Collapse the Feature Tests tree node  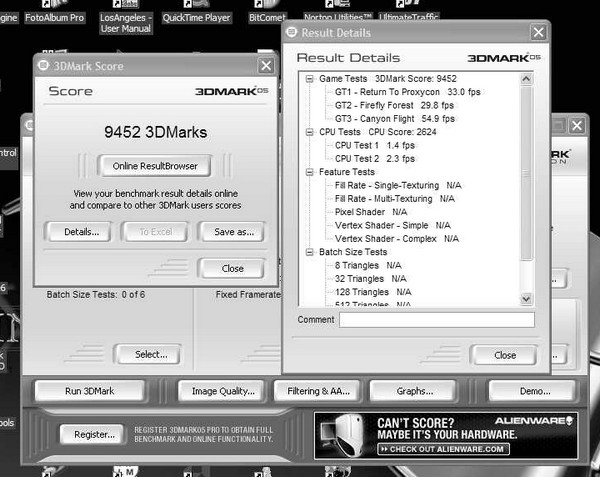point(309,172)
